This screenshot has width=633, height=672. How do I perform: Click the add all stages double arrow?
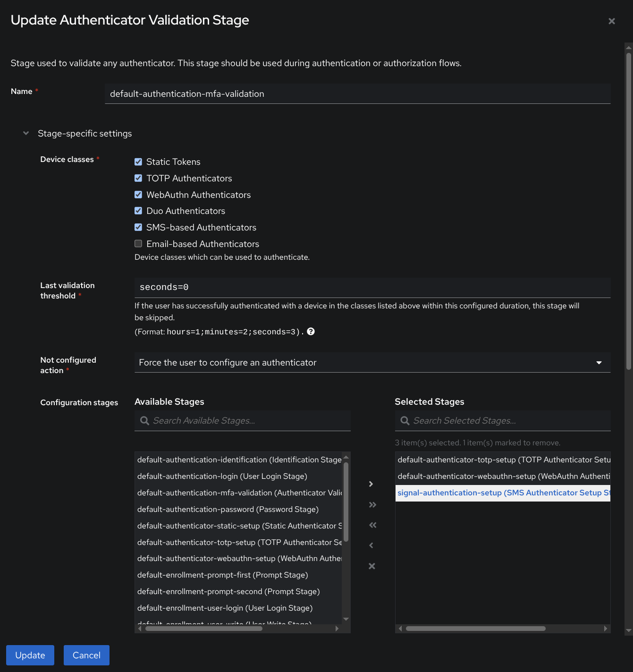tap(372, 505)
